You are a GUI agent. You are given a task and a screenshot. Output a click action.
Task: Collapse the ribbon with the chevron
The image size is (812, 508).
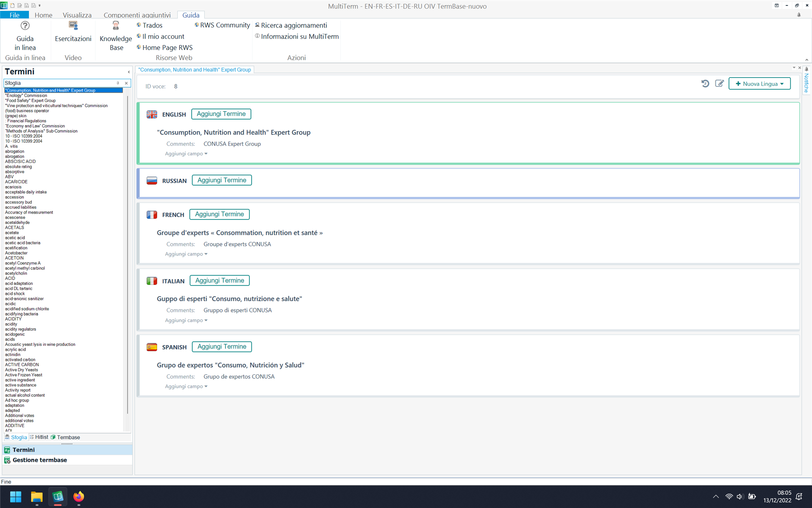tap(807, 60)
